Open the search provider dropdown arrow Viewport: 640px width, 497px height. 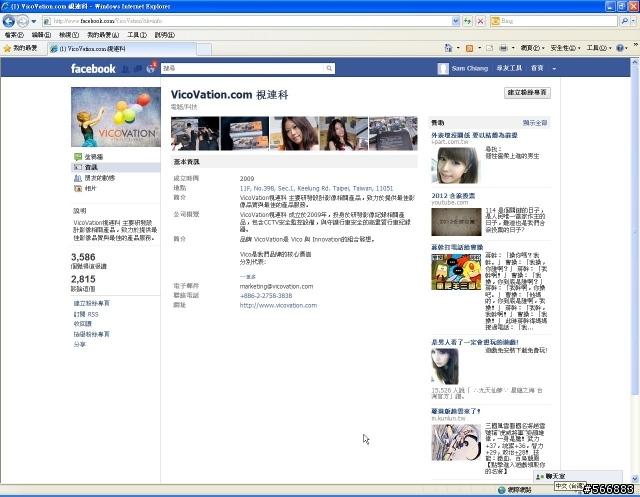tap(633, 21)
